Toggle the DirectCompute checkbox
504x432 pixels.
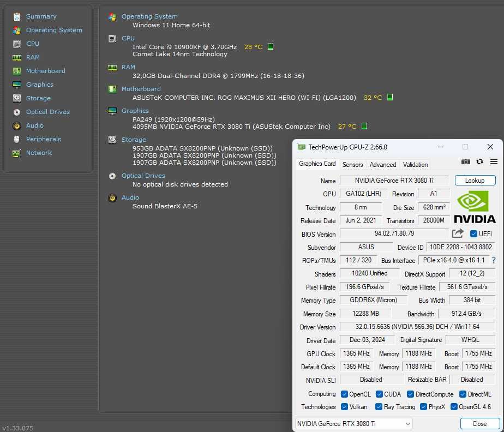coord(410,394)
